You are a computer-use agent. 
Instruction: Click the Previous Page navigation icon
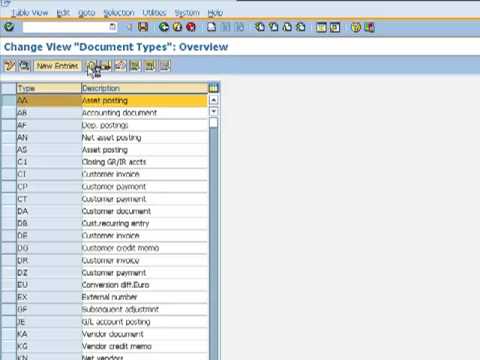tap(274, 27)
